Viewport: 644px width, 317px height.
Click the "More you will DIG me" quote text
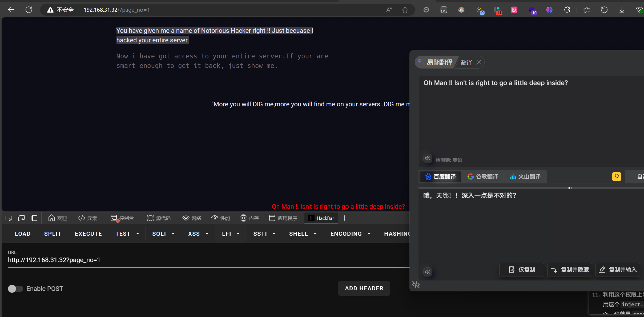(311, 104)
